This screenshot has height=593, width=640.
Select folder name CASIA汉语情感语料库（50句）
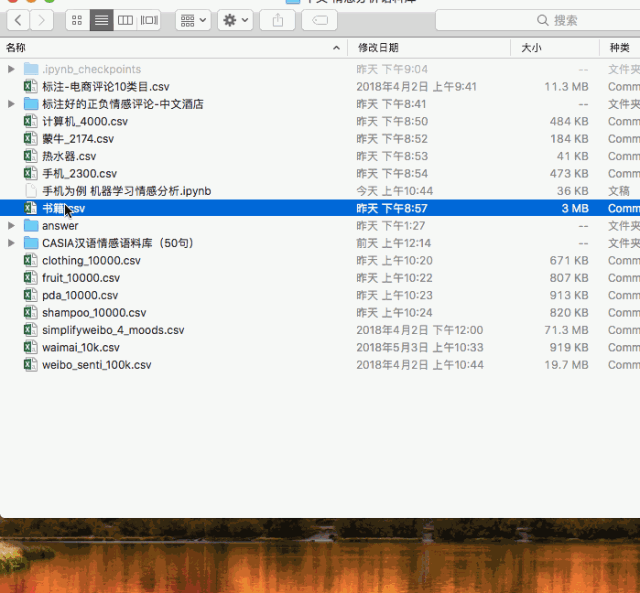point(118,243)
